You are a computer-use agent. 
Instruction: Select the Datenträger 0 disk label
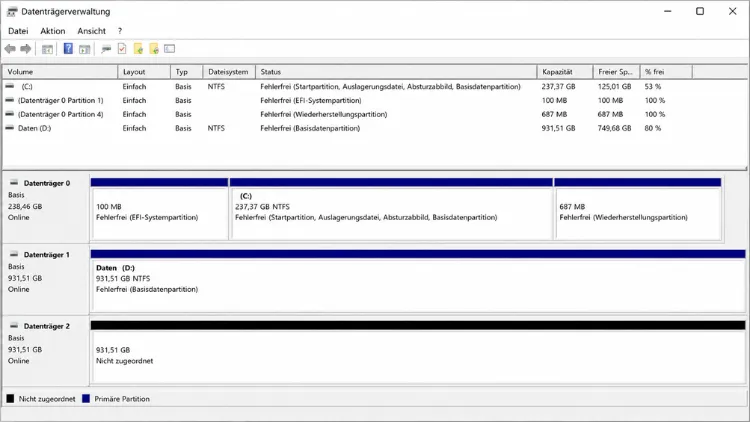[x=47, y=183]
